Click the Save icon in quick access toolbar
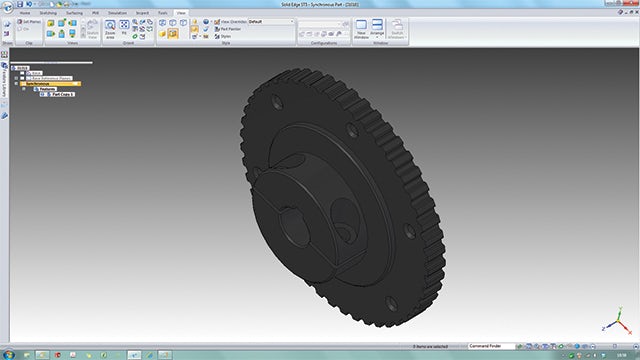This screenshot has height=360, width=640. coord(20,4)
